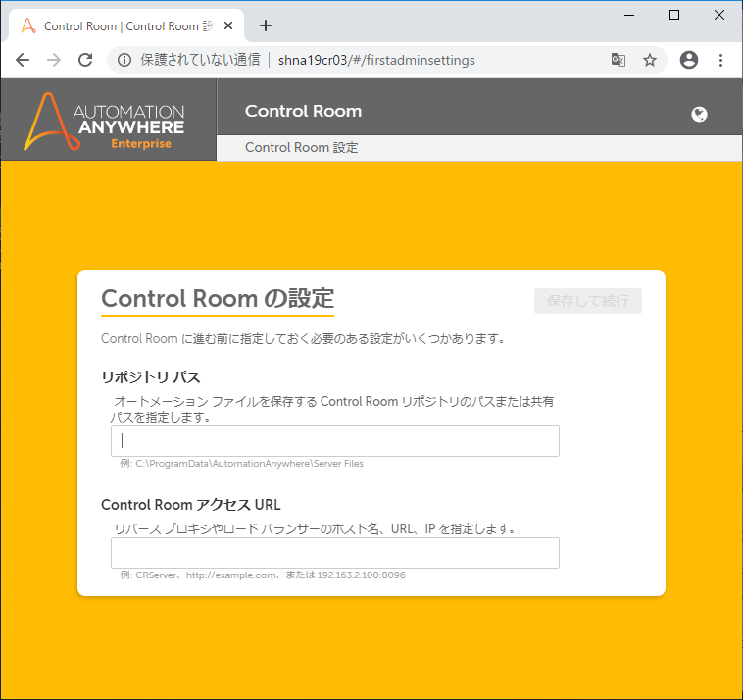The width and height of the screenshot is (743, 700).
Task: Click the Control Room header title
Action: click(x=303, y=111)
